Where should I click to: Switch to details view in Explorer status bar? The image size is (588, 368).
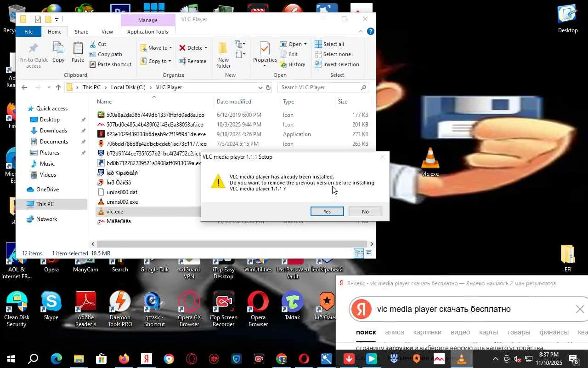359,253
